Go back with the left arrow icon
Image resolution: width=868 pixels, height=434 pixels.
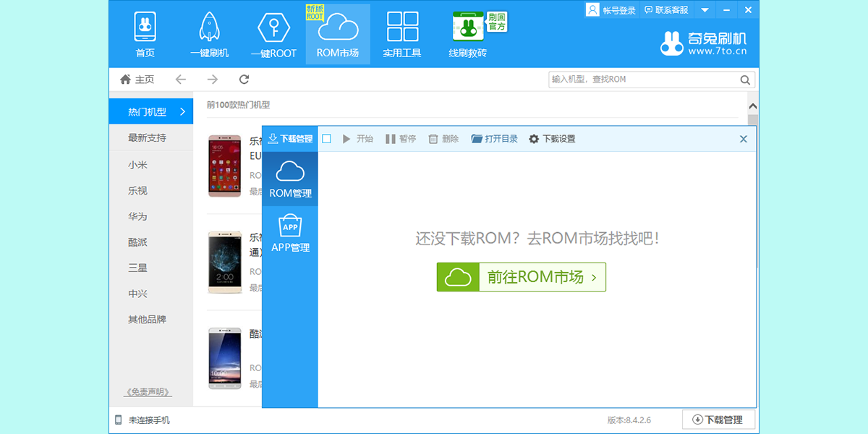click(x=180, y=80)
